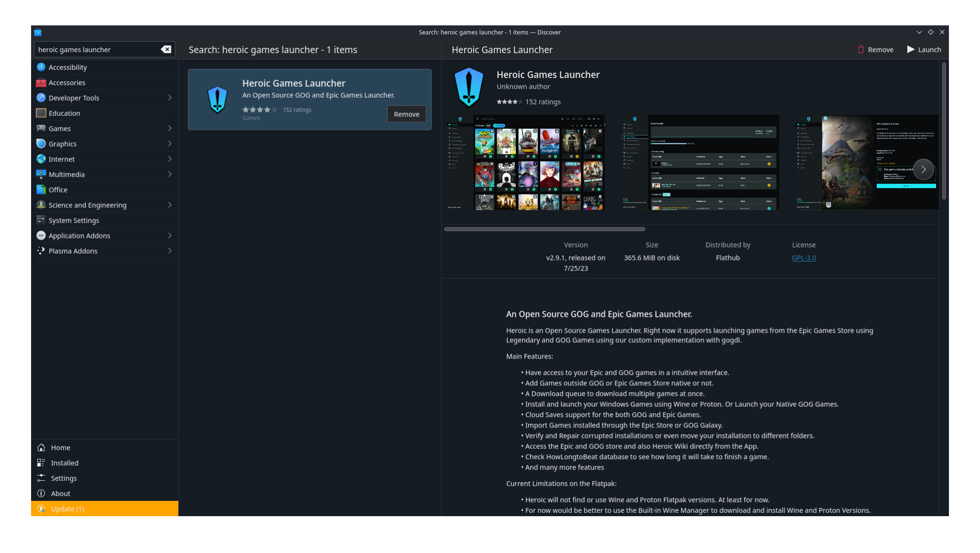
Task: Open the Office category
Action: [x=58, y=190]
